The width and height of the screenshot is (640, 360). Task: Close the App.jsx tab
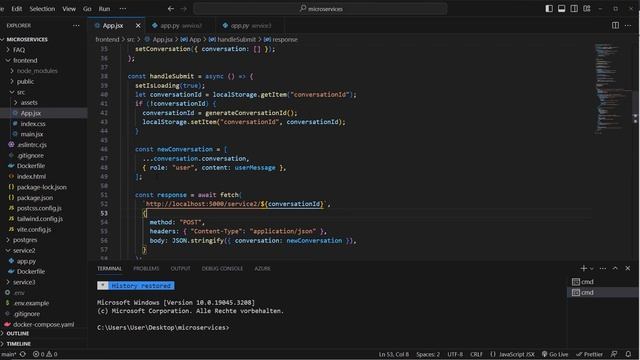tap(138, 25)
